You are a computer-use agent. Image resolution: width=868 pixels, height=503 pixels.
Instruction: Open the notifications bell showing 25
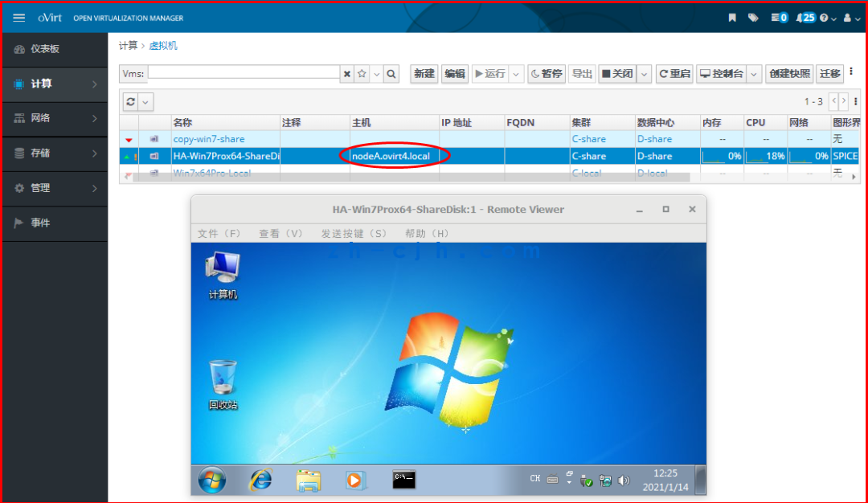[805, 18]
